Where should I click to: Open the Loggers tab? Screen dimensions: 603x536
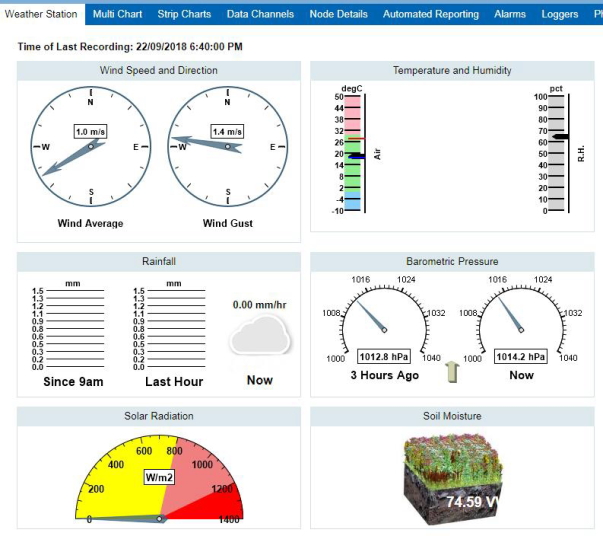click(x=560, y=14)
